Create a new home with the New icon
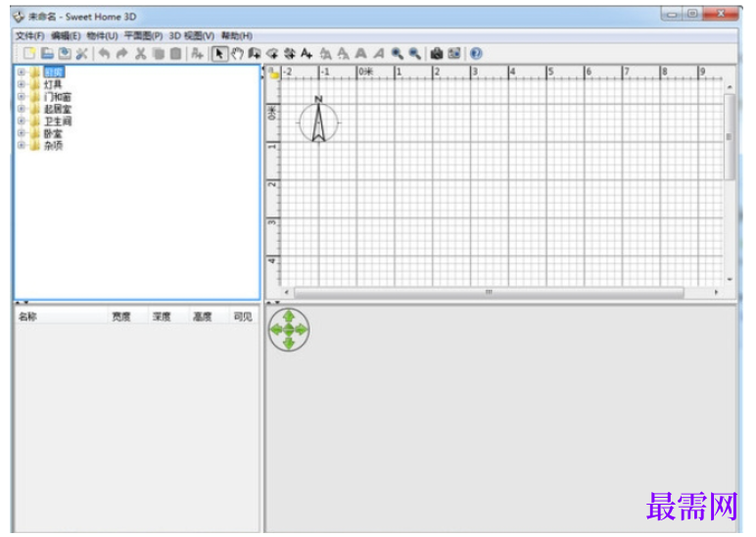Viewport: 756px width, 537px height. tap(29, 54)
